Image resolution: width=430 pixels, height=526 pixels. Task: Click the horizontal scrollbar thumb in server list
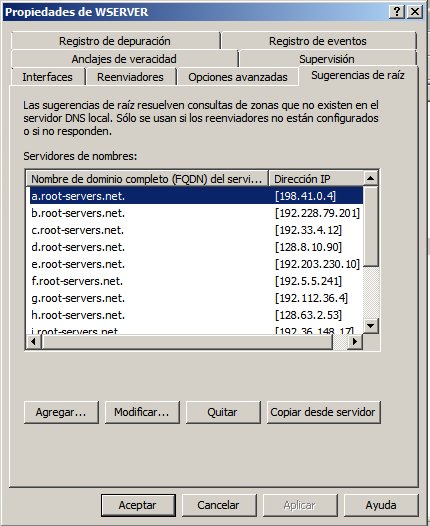[187, 342]
